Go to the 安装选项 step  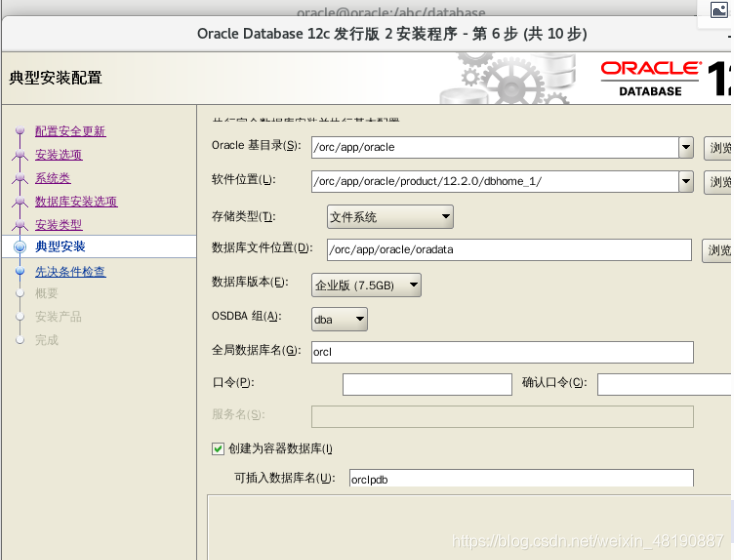click(59, 155)
